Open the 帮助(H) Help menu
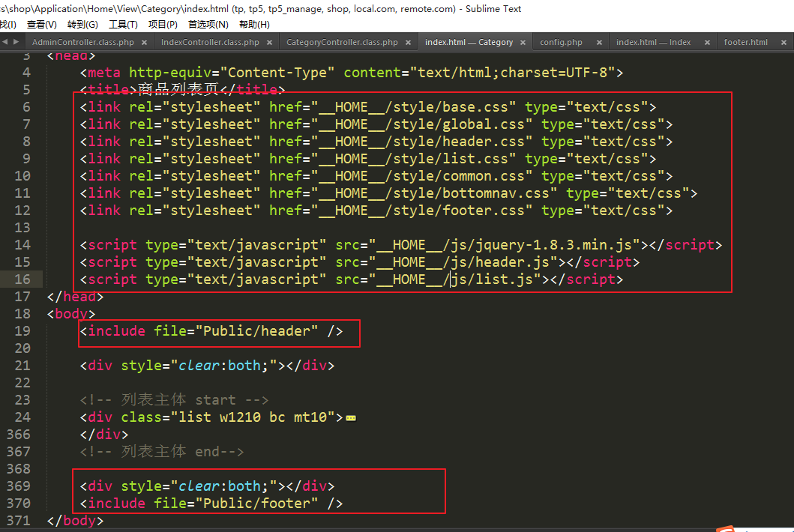Screen dimensions: 794x532 [x=254, y=25]
